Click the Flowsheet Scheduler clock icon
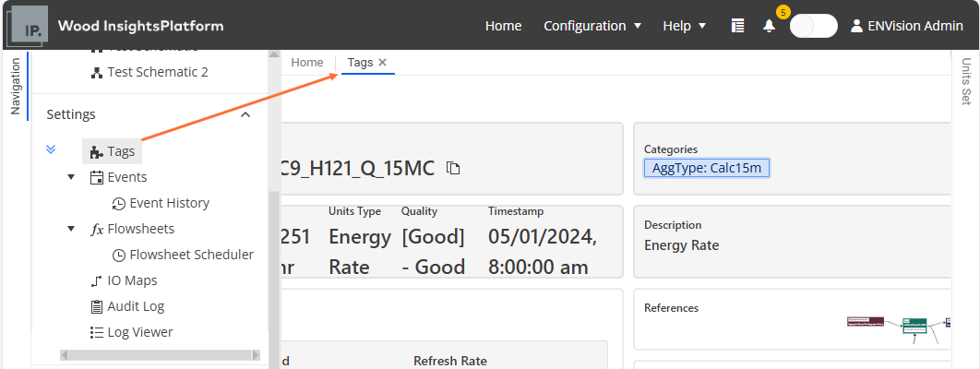Image resolution: width=980 pixels, height=369 pixels. tap(119, 256)
